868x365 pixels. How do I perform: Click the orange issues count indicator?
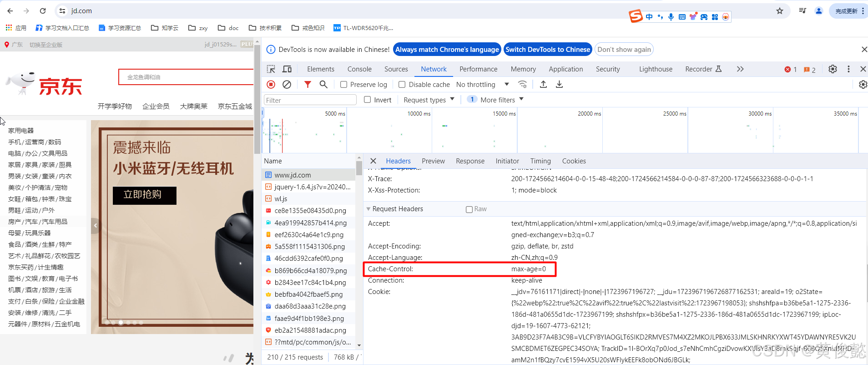coord(810,70)
